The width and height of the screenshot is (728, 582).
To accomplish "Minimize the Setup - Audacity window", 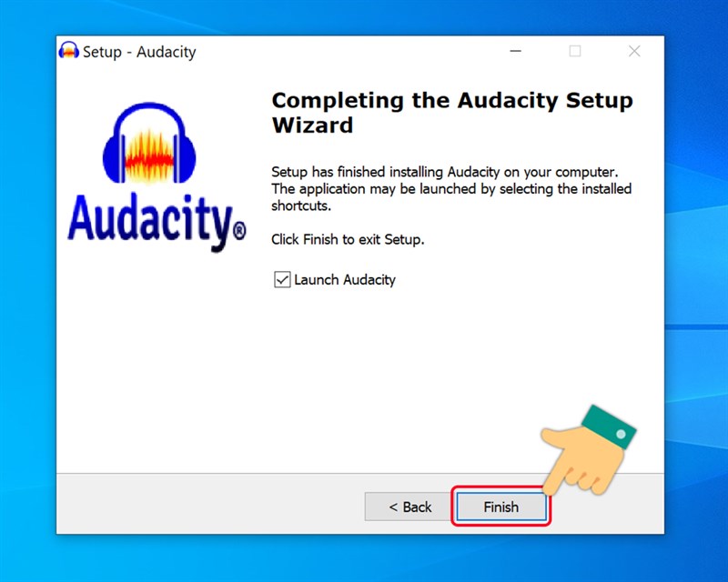I will tap(515, 51).
